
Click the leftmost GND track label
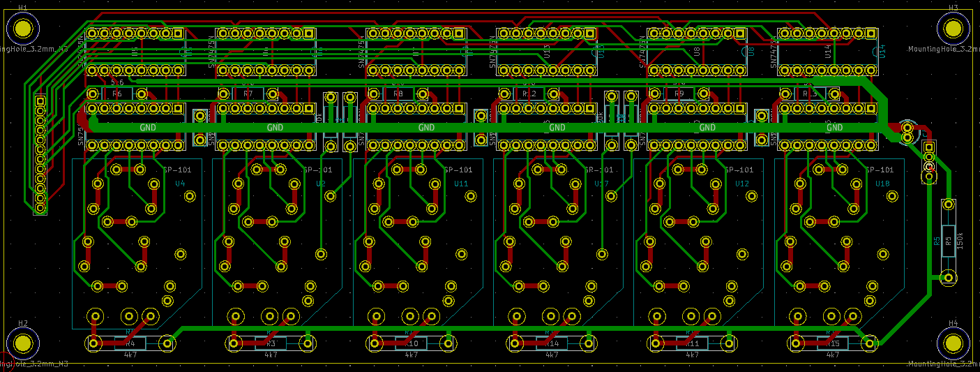148,128
